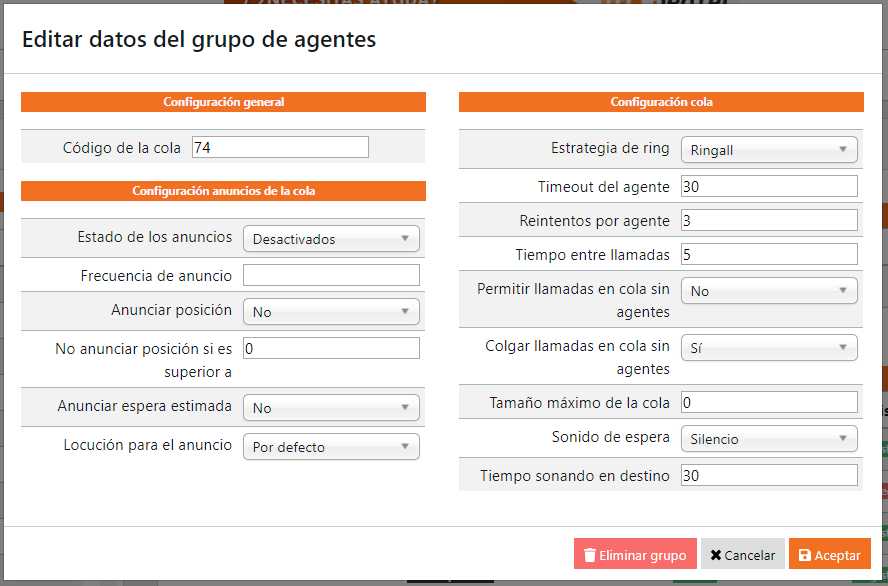Click the Reintentos por agente input

click(x=769, y=220)
